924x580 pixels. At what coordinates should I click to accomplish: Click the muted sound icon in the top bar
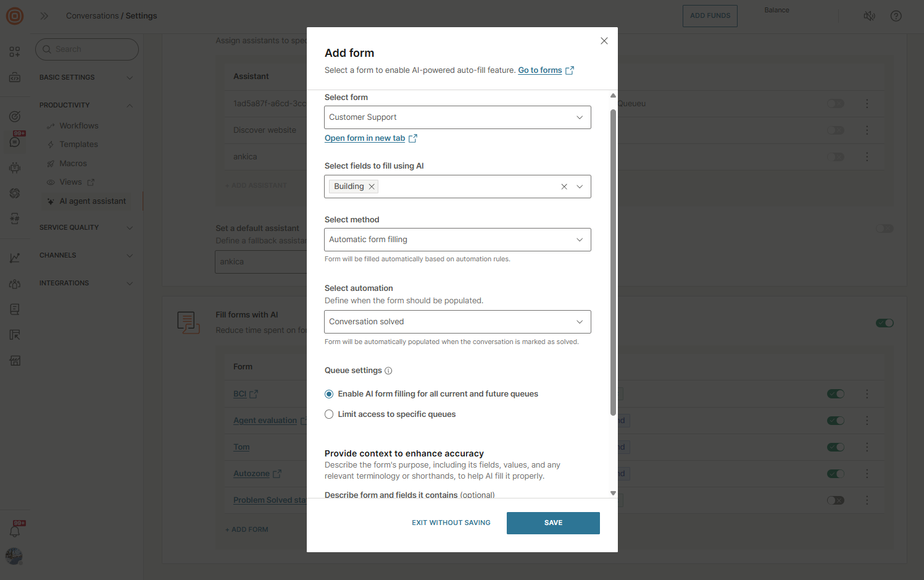(x=869, y=15)
